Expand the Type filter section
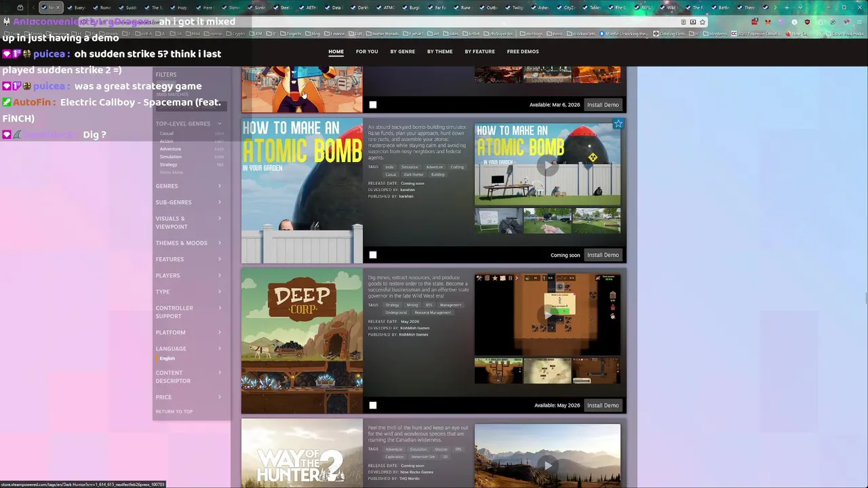868x488 pixels. click(189, 291)
